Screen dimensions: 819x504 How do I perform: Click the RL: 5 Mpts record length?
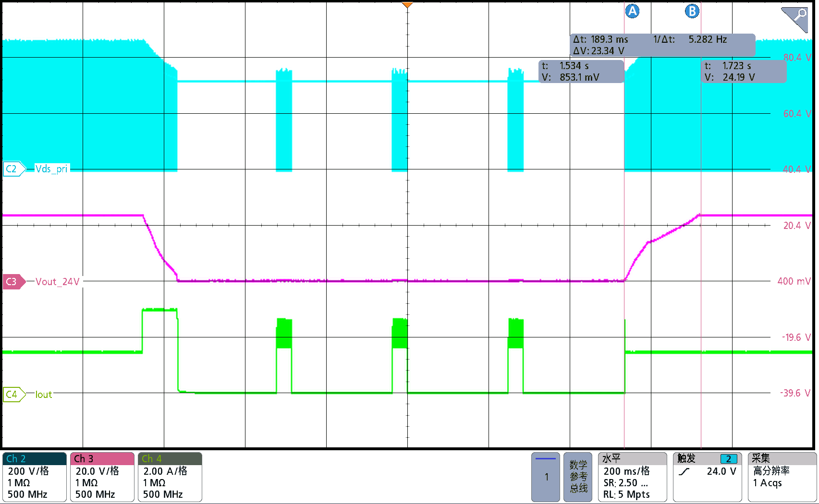[626, 494]
